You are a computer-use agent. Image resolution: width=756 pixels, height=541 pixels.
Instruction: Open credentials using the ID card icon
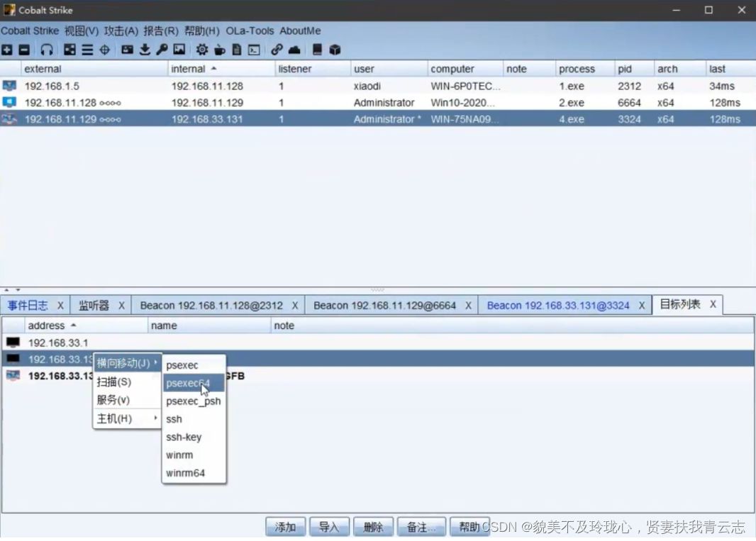coord(127,50)
